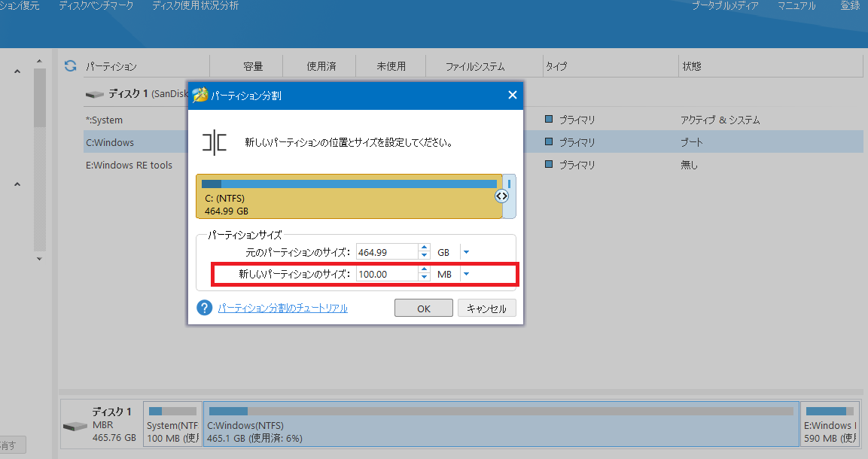Click the partition split wizard icon in title bar
Screen dimensions: 868x459
[x=199, y=95]
